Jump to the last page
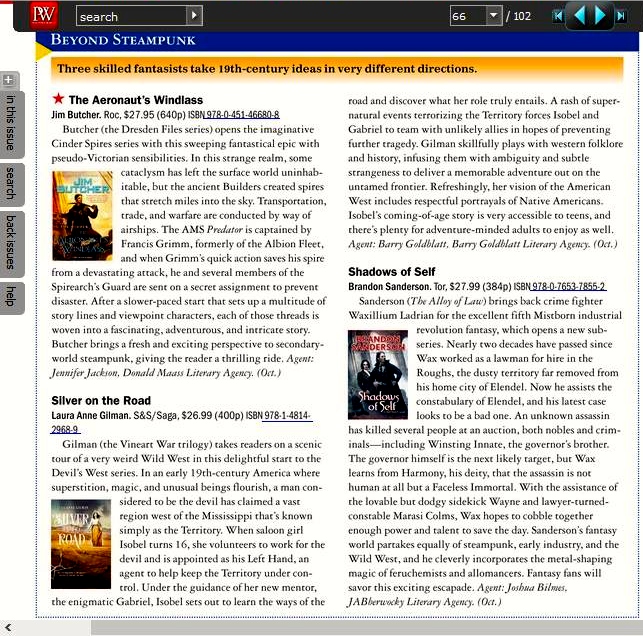This screenshot has width=643, height=636. click(x=621, y=16)
